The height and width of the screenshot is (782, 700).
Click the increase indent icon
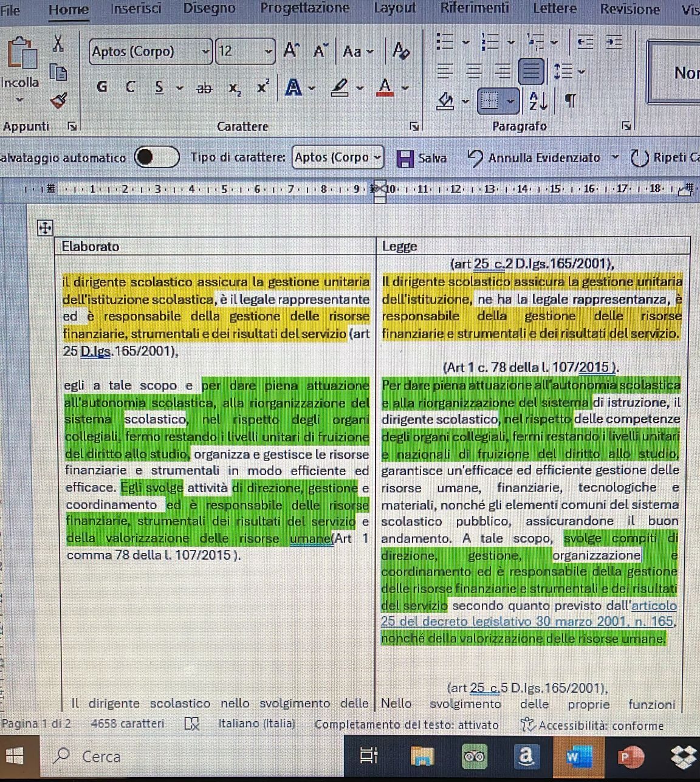pyautogui.click(x=614, y=42)
